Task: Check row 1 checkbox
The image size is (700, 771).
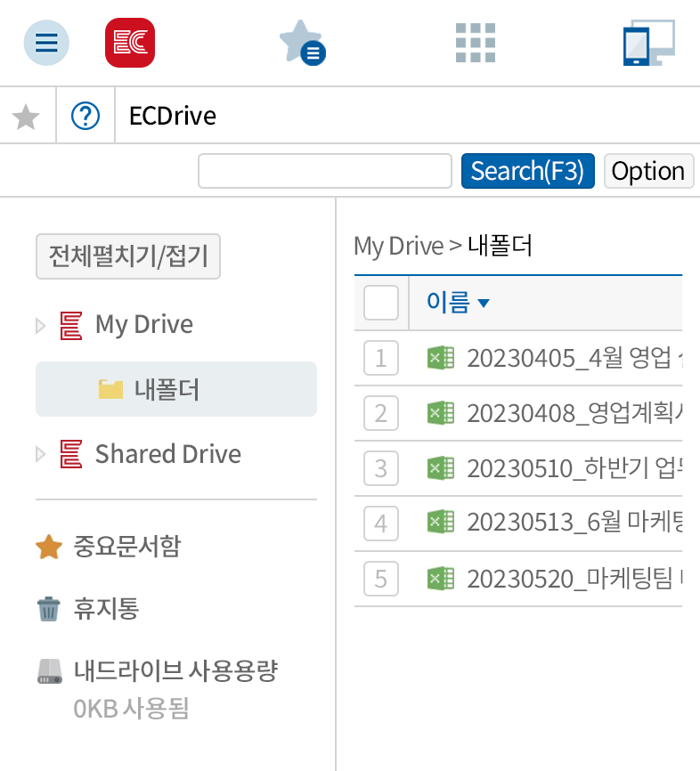Action: pyautogui.click(x=381, y=358)
